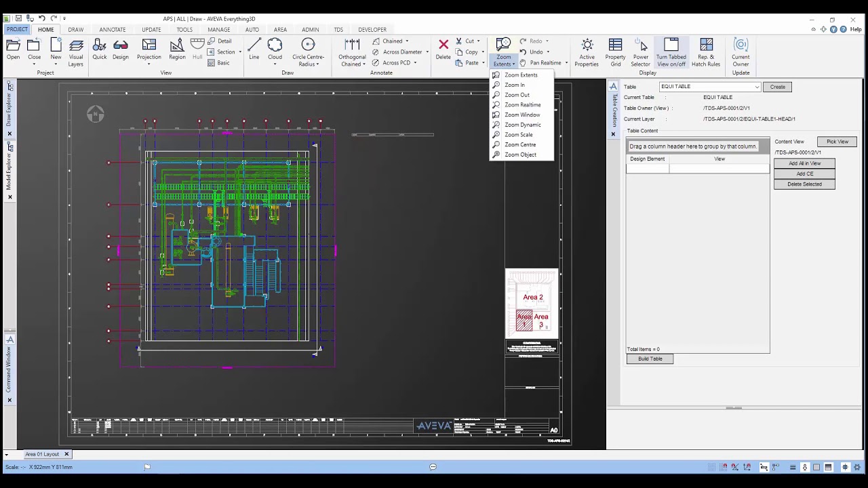Expand the Paste dropdown arrow
Image resolution: width=868 pixels, height=488 pixels.
tap(484, 62)
